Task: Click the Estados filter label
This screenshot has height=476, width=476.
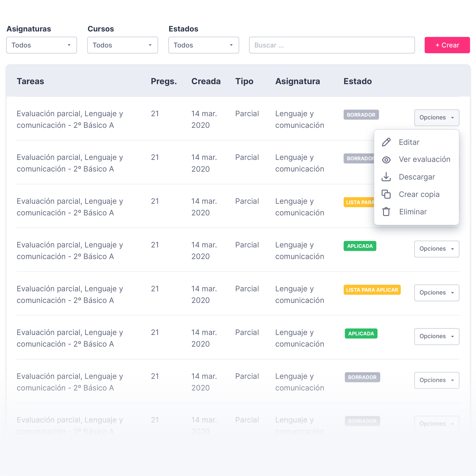Action: click(183, 29)
